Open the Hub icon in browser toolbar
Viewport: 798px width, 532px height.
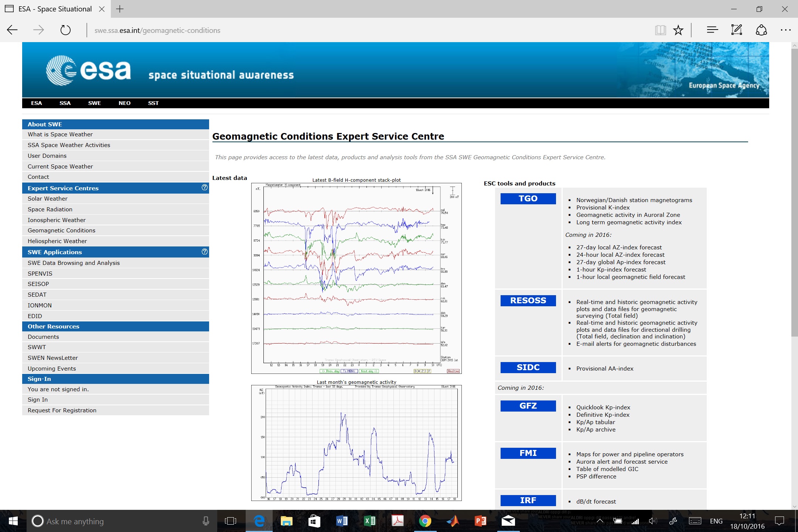[x=712, y=30]
